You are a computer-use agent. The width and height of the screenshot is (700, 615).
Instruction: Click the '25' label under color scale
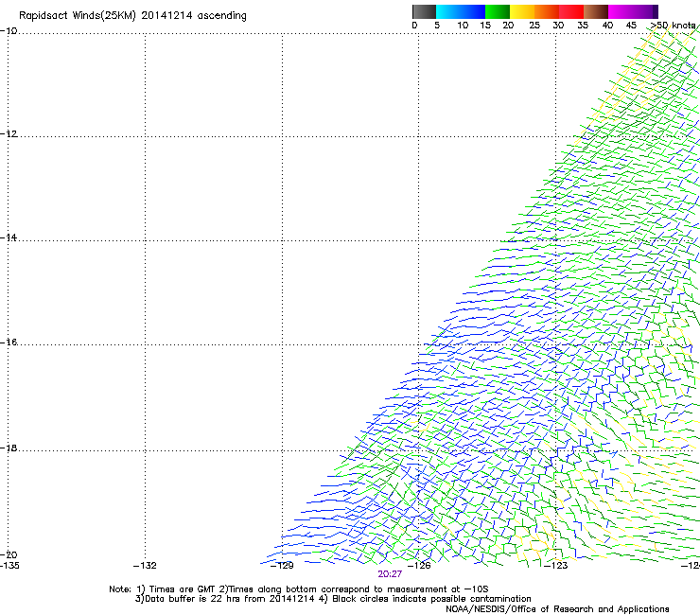coord(534,26)
